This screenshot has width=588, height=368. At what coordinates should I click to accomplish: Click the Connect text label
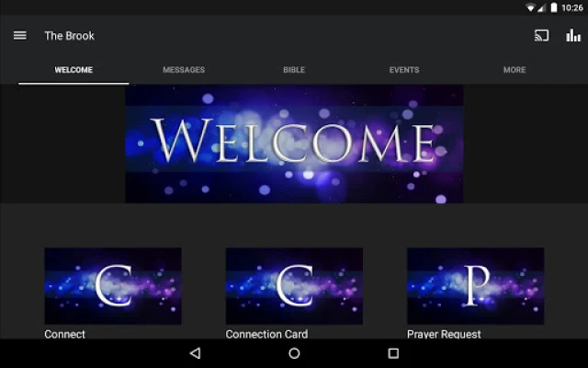pyautogui.click(x=65, y=334)
